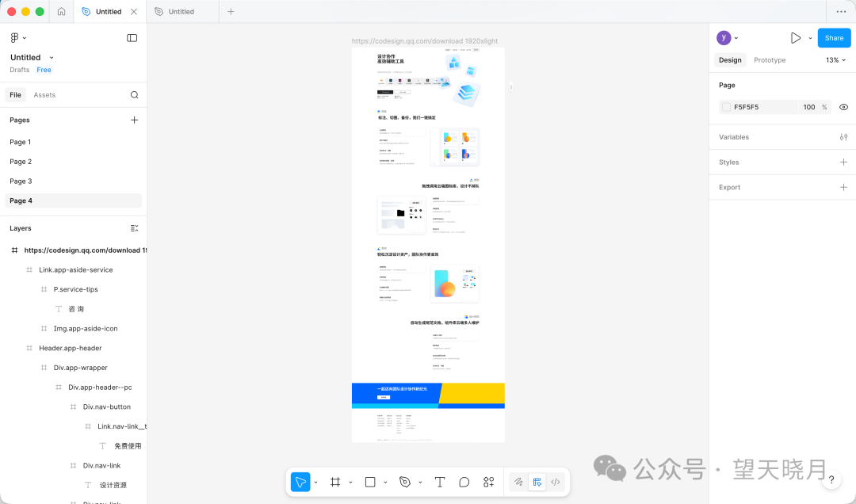Click the blue Share button
Screen dimensions: 856x504
[834, 37]
